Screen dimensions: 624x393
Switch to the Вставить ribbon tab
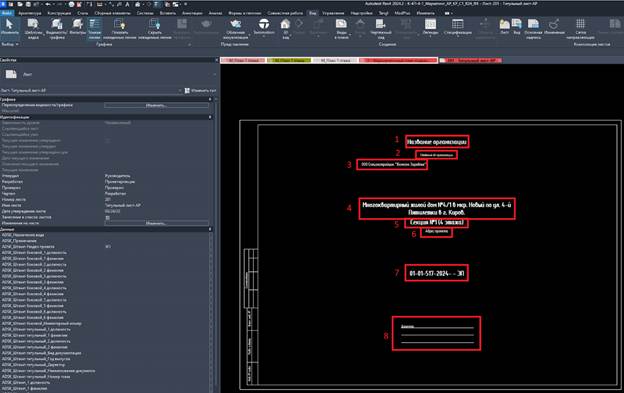pos(168,13)
